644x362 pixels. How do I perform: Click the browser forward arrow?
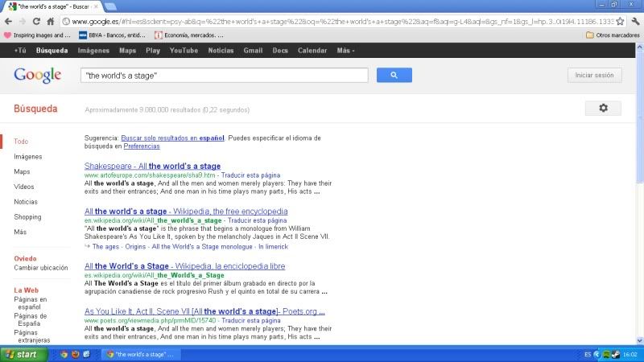coord(23,22)
